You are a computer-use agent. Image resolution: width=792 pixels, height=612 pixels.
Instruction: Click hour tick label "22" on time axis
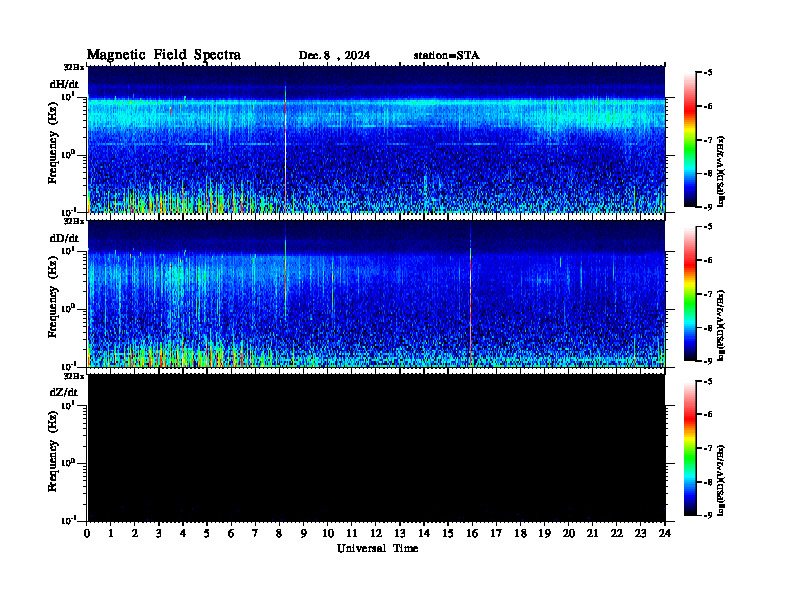(x=617, y=534)
